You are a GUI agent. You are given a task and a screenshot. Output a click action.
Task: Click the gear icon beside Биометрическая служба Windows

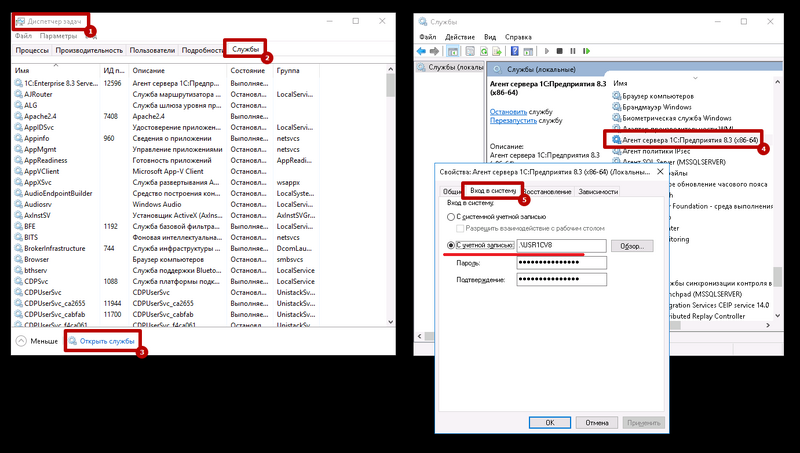coord(616,118)
